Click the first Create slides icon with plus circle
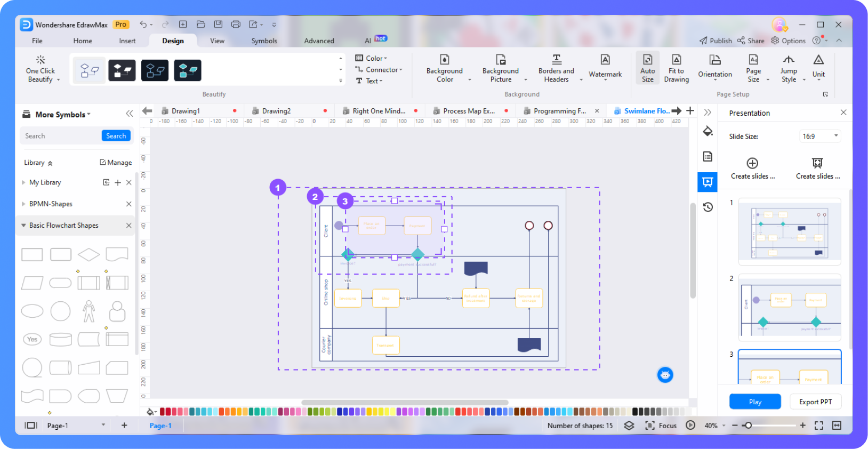 [752, 163]
